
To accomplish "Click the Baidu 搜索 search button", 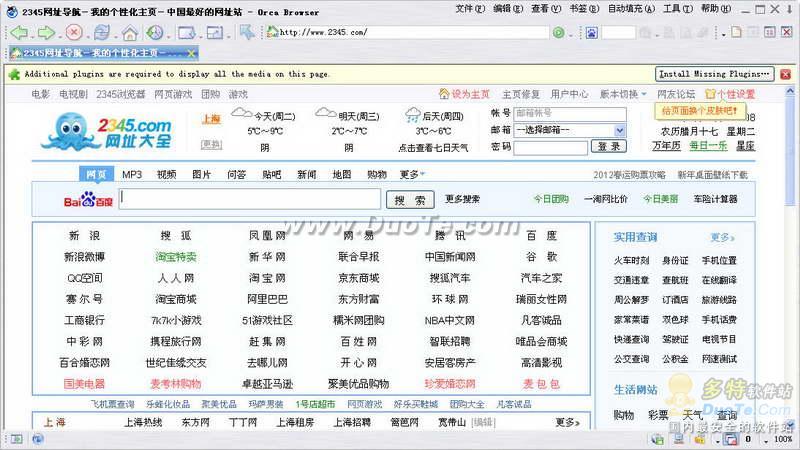I will coord(410,200).
